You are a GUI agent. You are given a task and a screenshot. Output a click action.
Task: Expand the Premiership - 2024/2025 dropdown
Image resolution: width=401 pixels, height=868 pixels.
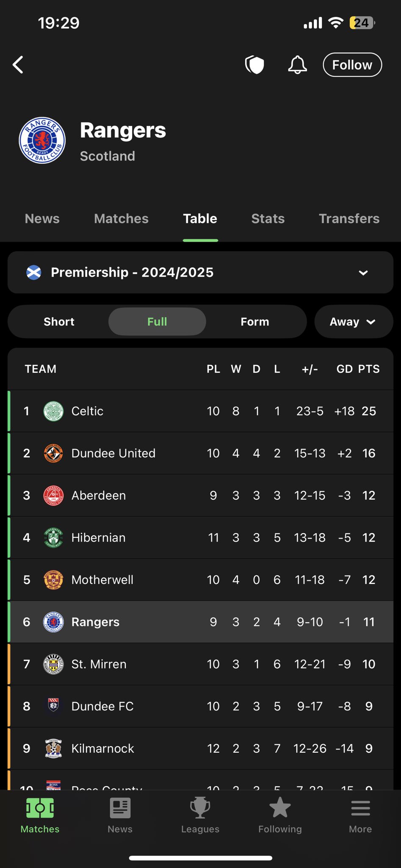click(200, 273)
